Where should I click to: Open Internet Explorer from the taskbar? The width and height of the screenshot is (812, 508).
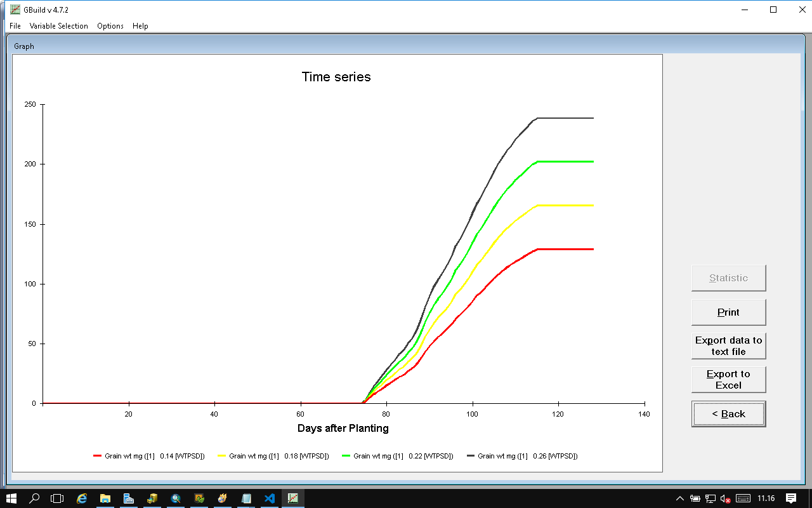coord(82,498)
